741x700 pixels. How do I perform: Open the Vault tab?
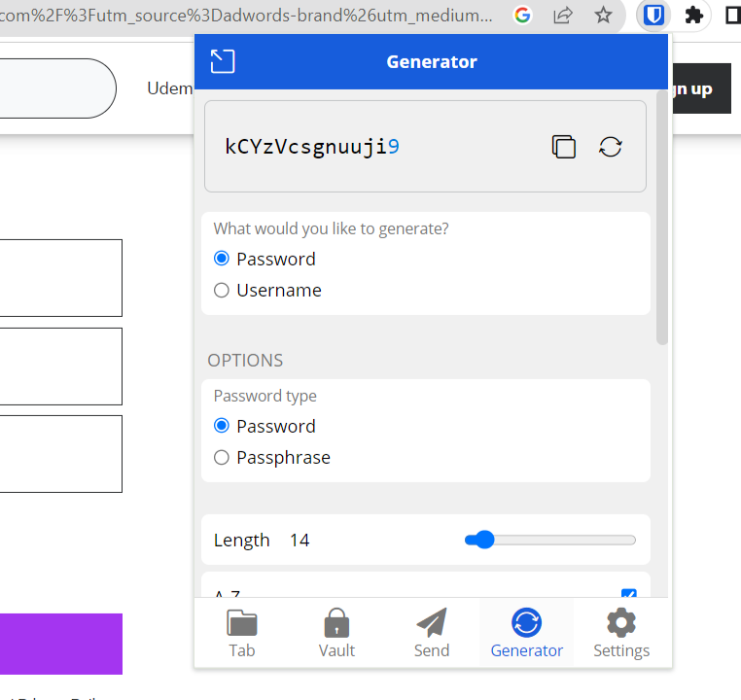tap(336, 633)
